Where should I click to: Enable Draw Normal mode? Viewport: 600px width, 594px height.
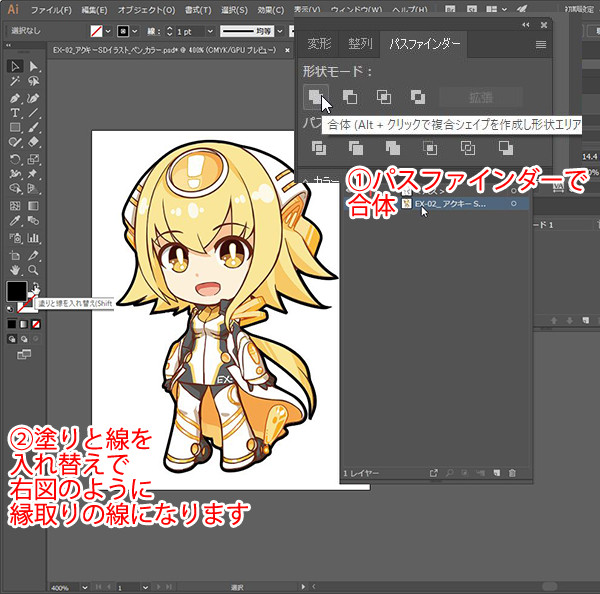(12, 339)
